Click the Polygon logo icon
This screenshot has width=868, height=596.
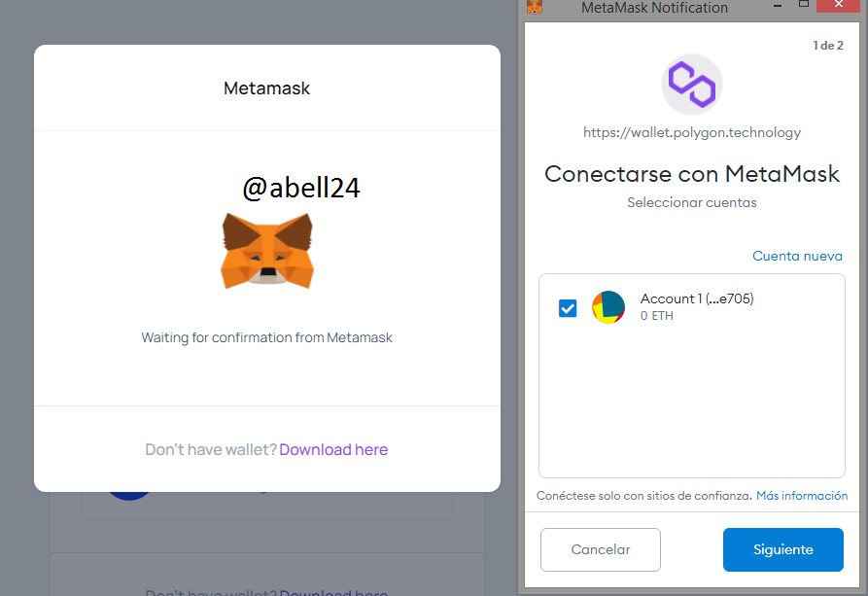click(x=692, y=85)
